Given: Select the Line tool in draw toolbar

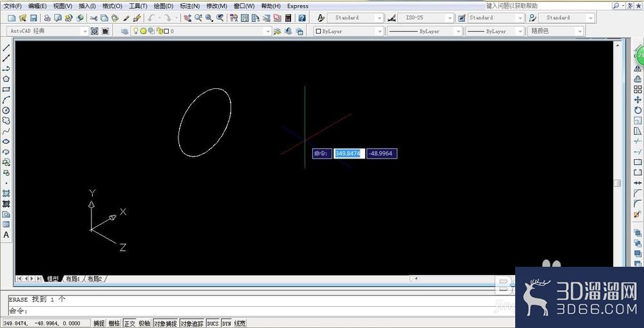Looking at the screenshot, I should click(6, 48).
